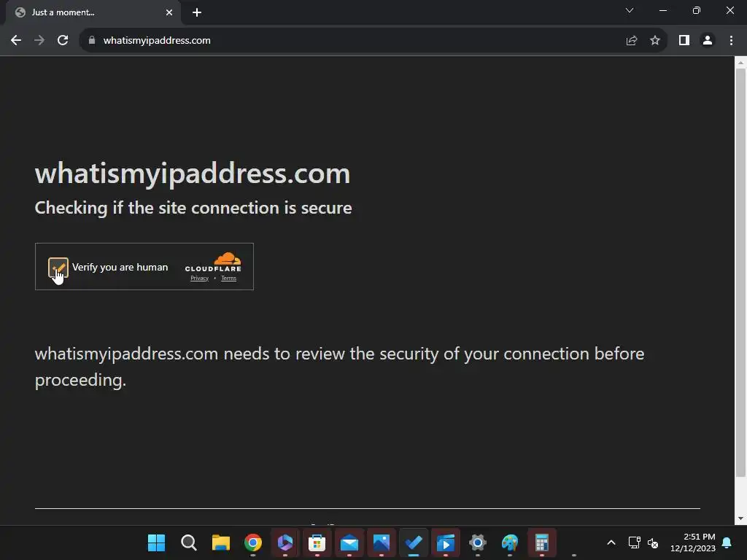The width and height of the screenshot is (747, 560).
Task: Open muted volume tray icon
Action: pos(653,542)
